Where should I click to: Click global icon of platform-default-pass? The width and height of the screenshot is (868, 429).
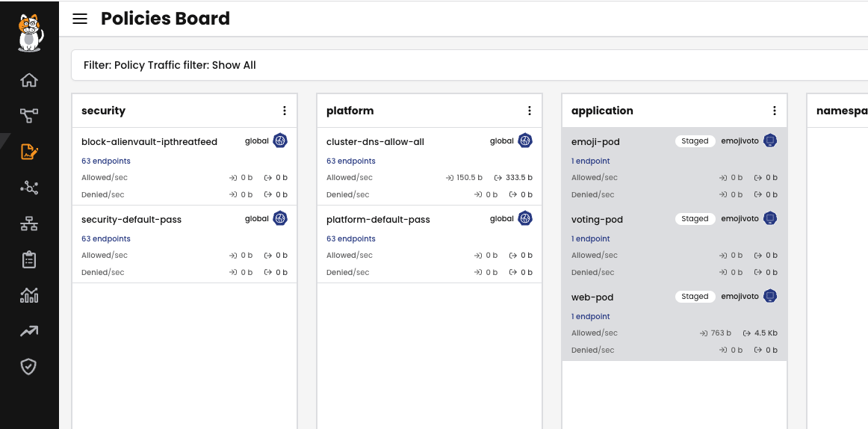click(x=525, y=218)
